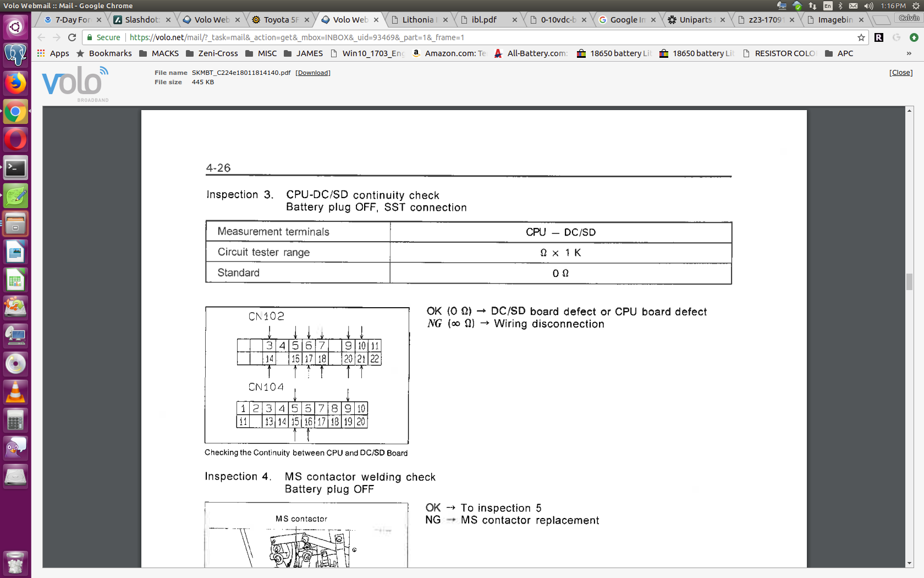The height and width of the screenshot is (578, 924).
Task: Bookmark this page with star icon
Action: [861, 37]
